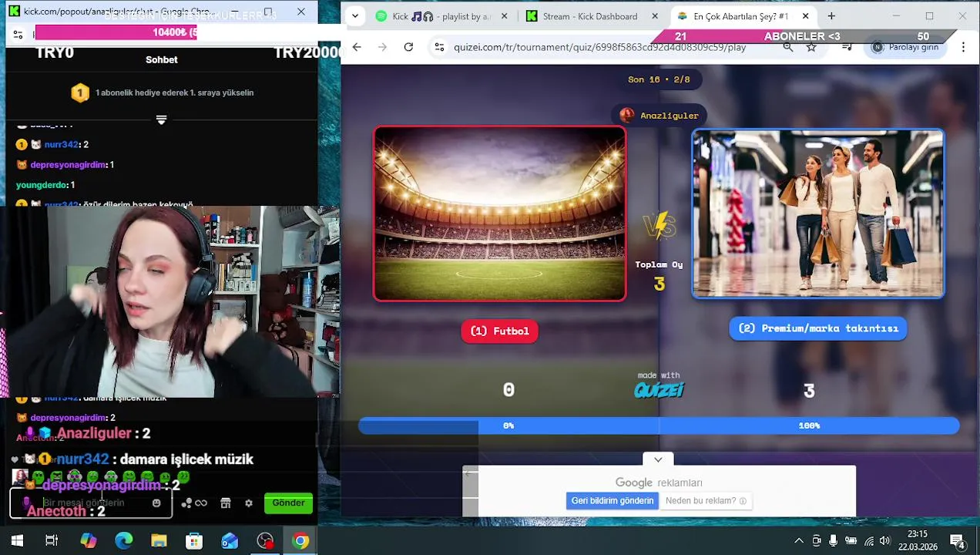
Task: Click the infinity loop icon in chat bar
Action: (x=201, y=503)
